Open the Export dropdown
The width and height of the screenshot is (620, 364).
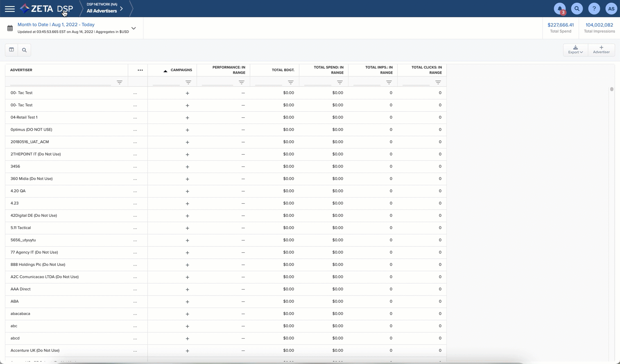tap(575, 50)
